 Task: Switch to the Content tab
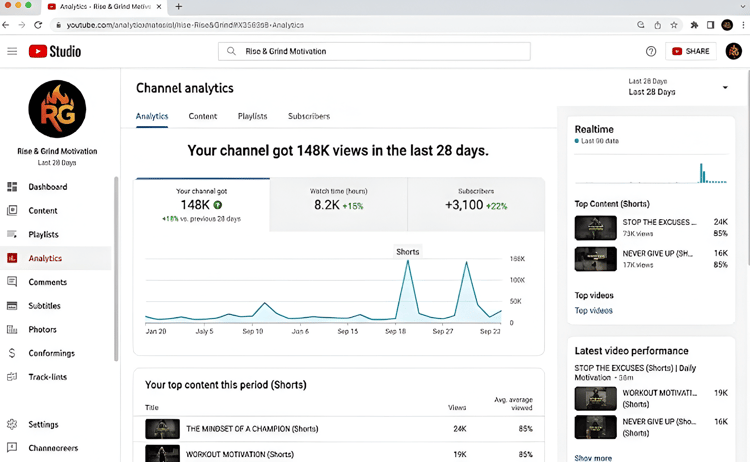(x=202, y=116)
